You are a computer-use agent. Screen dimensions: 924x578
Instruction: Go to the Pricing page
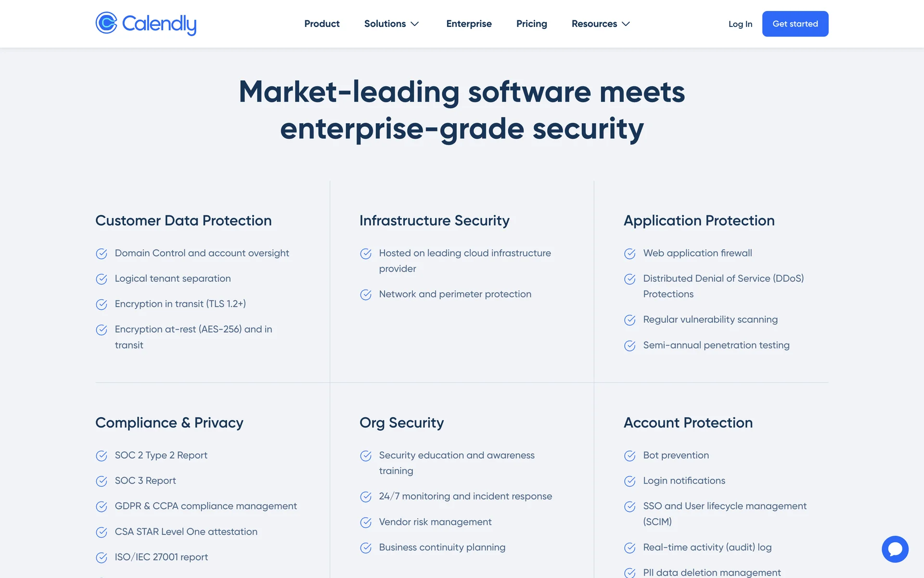531,24
